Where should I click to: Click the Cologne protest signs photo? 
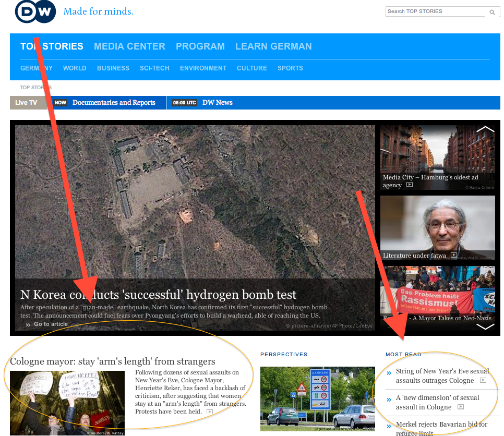click(x=67, y=403)
